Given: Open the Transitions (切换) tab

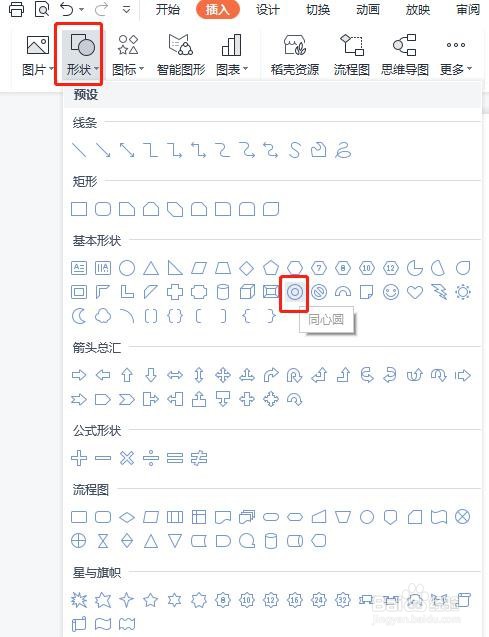Looking at the screenshot, I should (318, 9).
